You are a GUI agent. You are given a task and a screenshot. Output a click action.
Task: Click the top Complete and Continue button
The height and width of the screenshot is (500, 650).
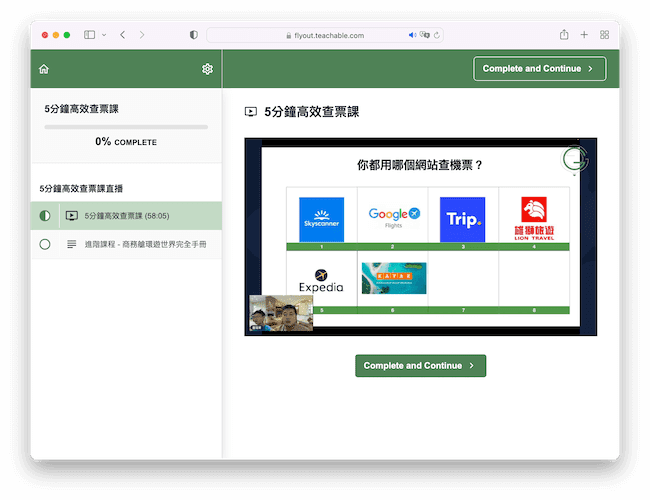pos(540,69)
